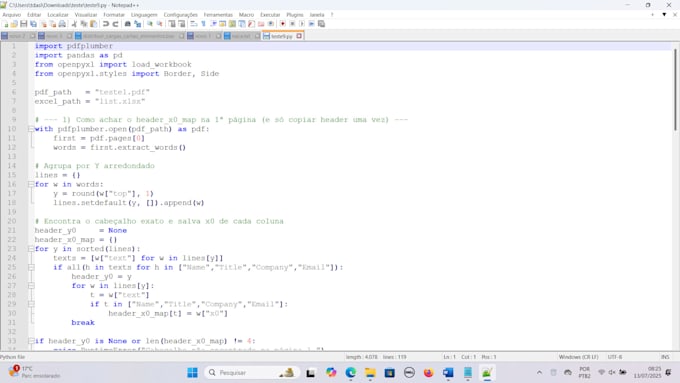Click the Zoom Out toolbar icon
Screen dimensions: 680x383
click(x=160, y=24)
